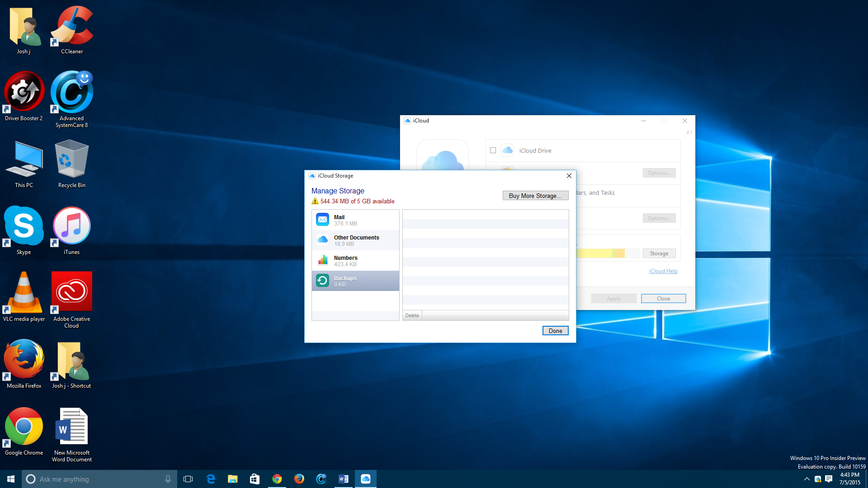
Task: Select VLC media player shortcut
Action: click(24, 297)
